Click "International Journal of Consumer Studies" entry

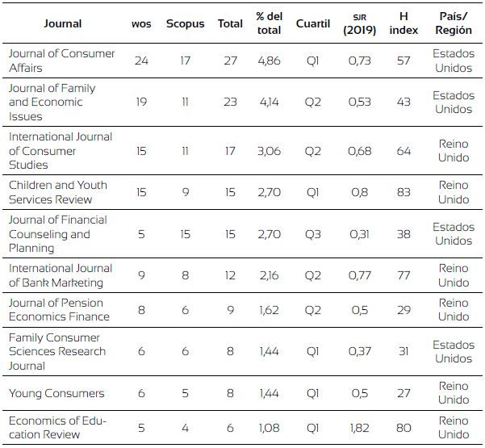(61, 151)
